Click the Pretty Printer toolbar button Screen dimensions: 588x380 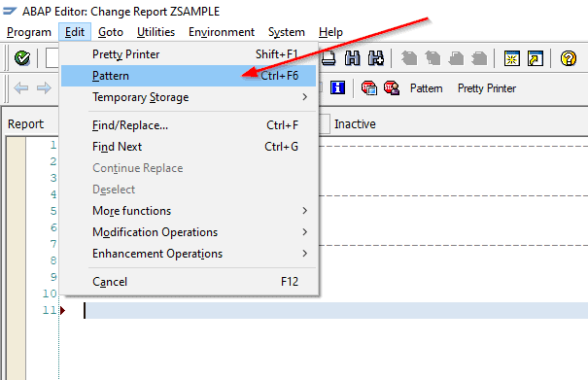coord(487,88)
